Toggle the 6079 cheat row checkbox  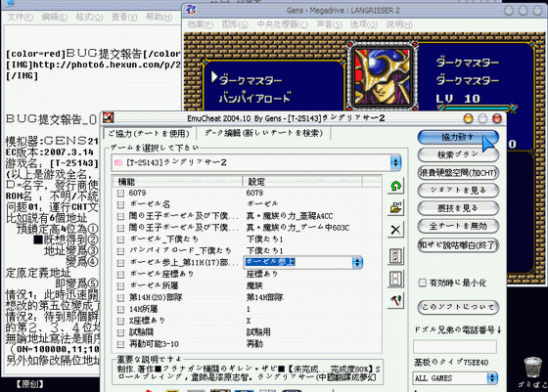pos(120,193)
